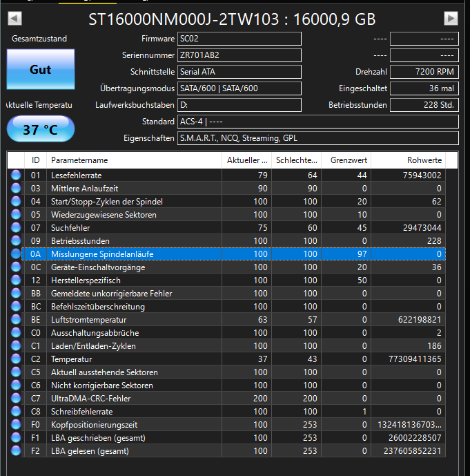The width and height of the screenshot is (470, 476).
Task: Click raw value 237605852231
Action: [x=413, y=451]
